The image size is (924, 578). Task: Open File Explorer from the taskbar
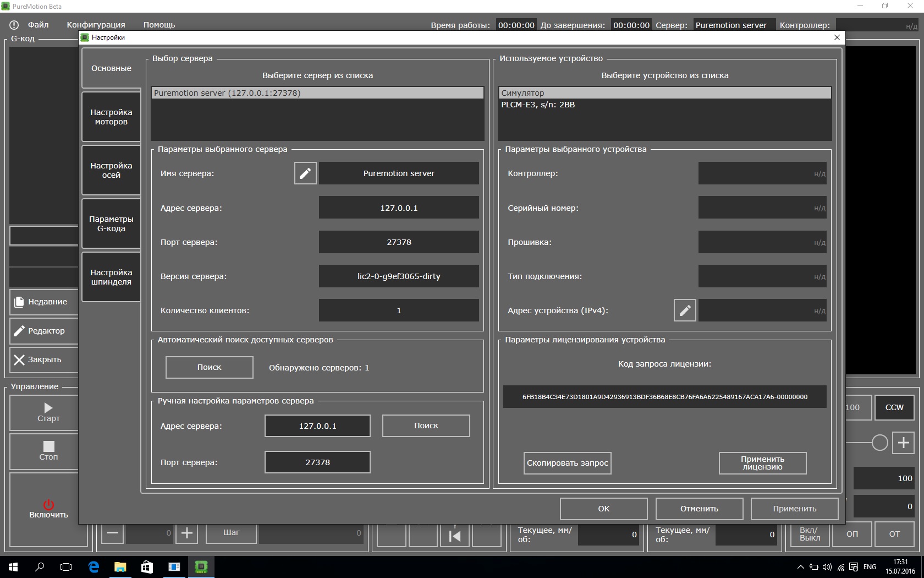click(x=120, y=567)
